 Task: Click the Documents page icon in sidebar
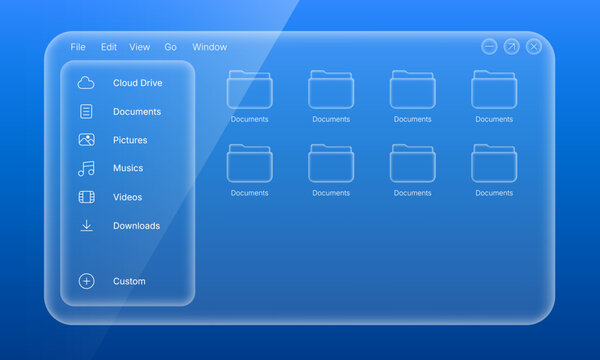tap(86, 111)
